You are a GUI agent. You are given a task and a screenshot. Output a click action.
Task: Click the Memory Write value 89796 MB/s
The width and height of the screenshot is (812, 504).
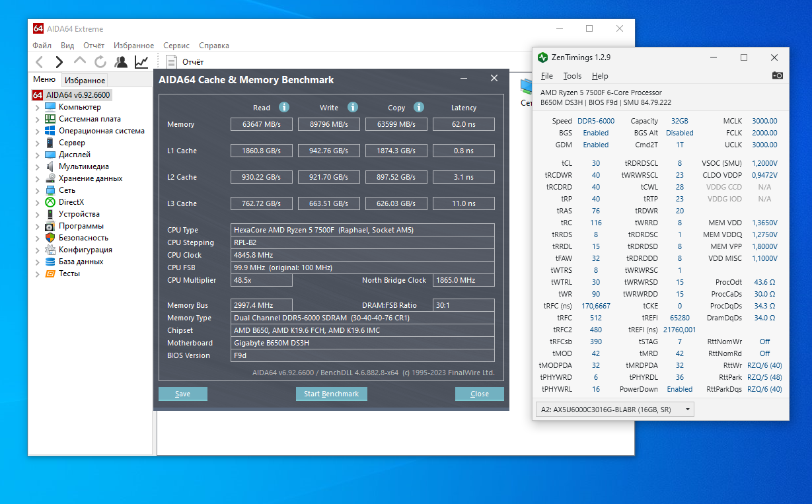click(329, 124)
